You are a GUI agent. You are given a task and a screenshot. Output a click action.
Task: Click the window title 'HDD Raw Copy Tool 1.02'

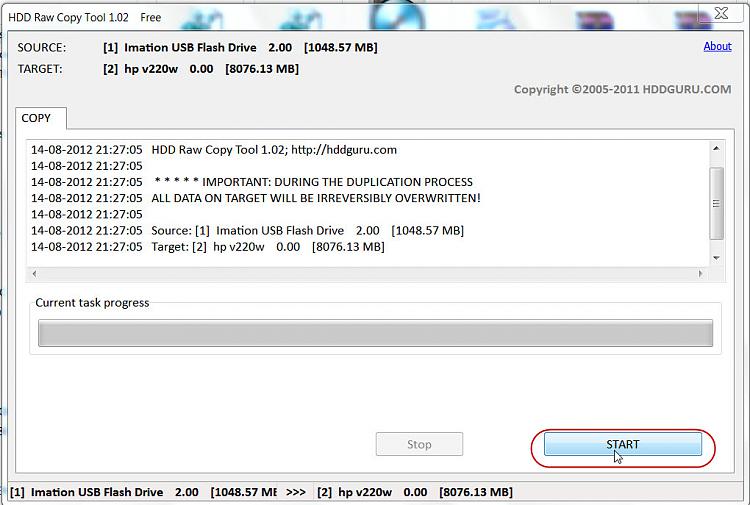pos(68,18)
